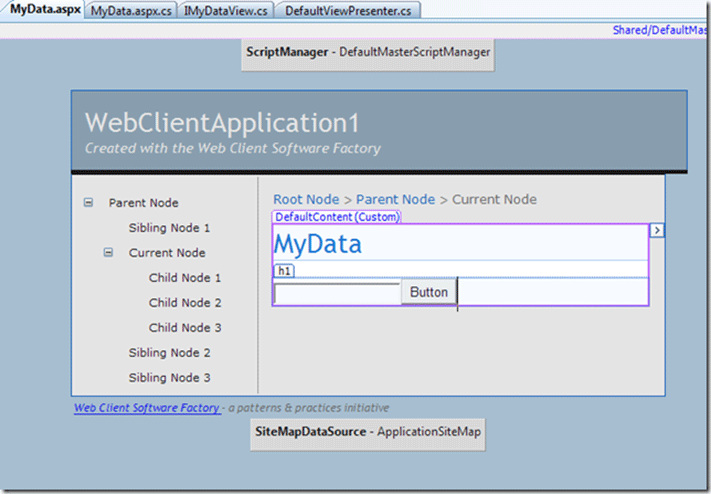Click the text box beside Button
Viewport: 711px width, 494px height.
point(337,293)
